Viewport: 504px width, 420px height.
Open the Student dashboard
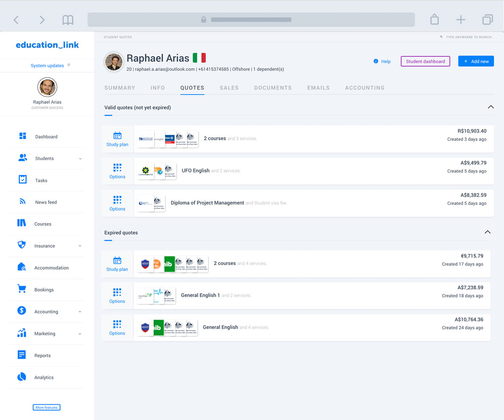tap(425, 61)
